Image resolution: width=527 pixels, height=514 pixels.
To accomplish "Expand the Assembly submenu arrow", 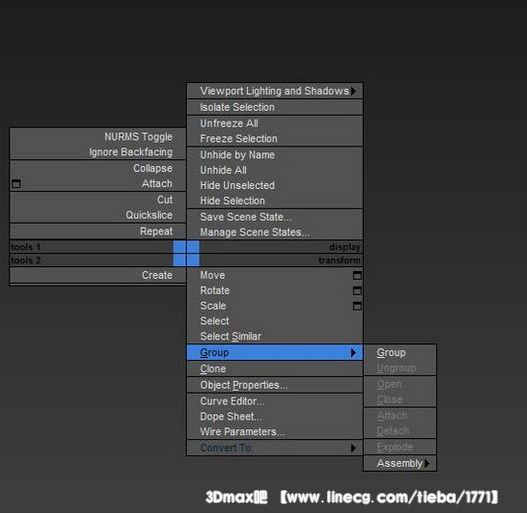I will click(x=427, y=464).
